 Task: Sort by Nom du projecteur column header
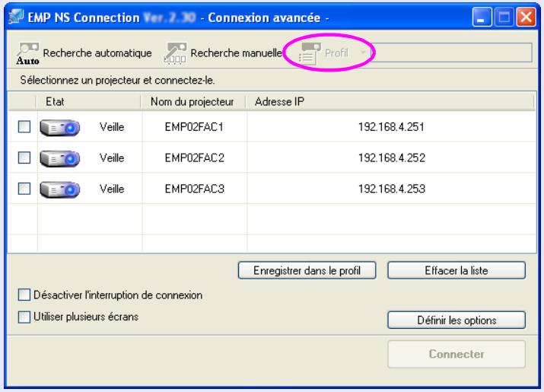pyautogui.click(x=193, y=102)
